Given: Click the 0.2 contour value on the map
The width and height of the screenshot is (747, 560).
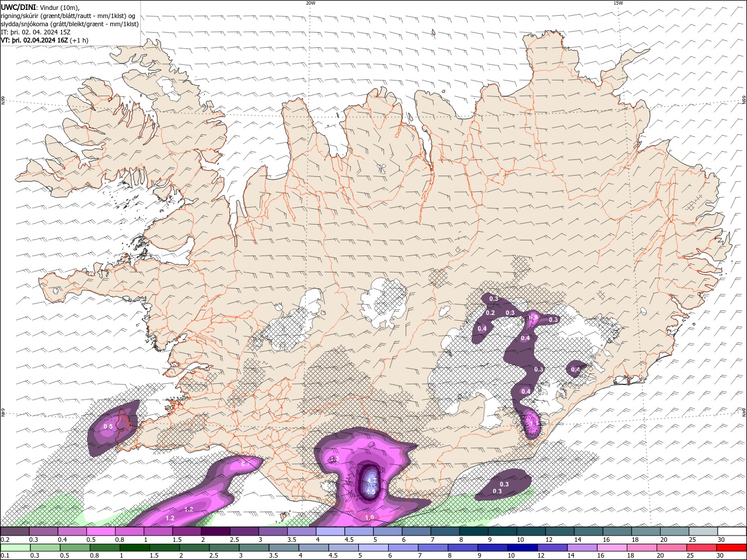Looking at the screenshot, I should click(x=490, y=313).
